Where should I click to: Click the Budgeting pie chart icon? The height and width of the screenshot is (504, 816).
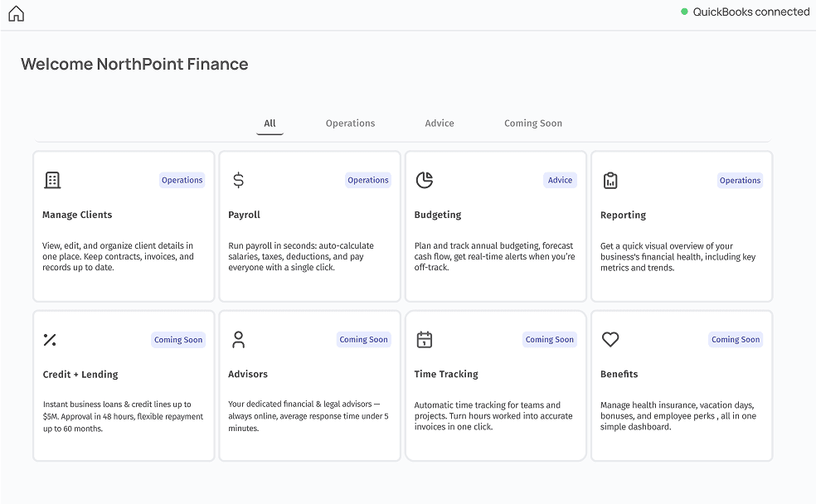tap(423, 180)
